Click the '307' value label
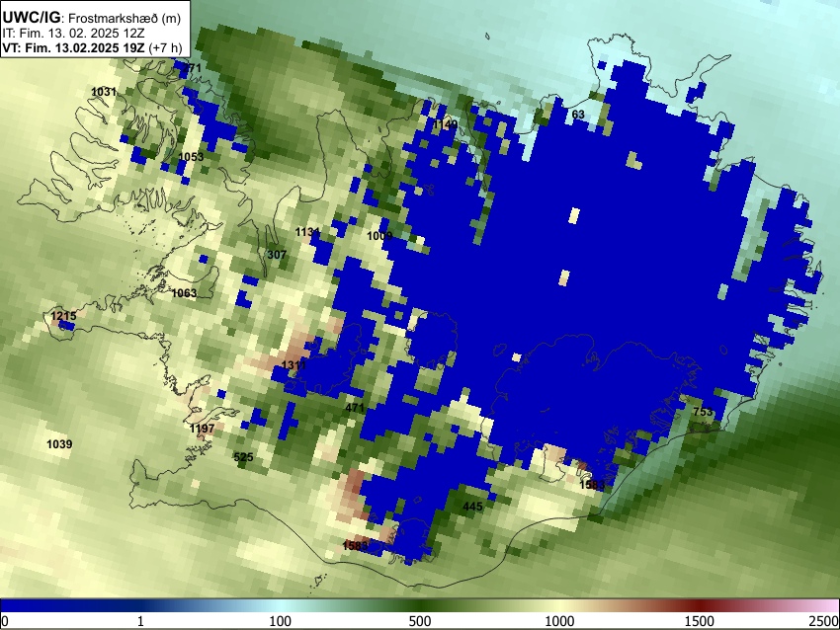This screenshot has width=840, height=630. tap(277, 255)
